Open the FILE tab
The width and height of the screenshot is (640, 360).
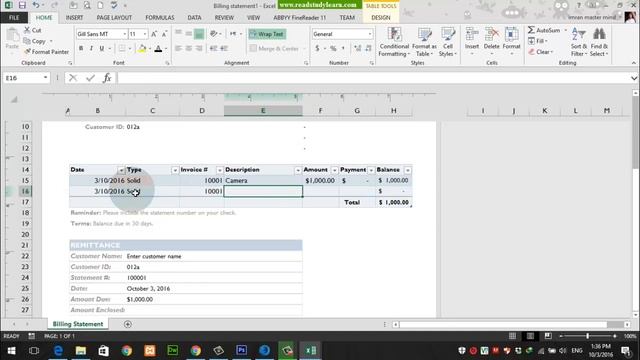pyautogui.click(x=14, y=18)
